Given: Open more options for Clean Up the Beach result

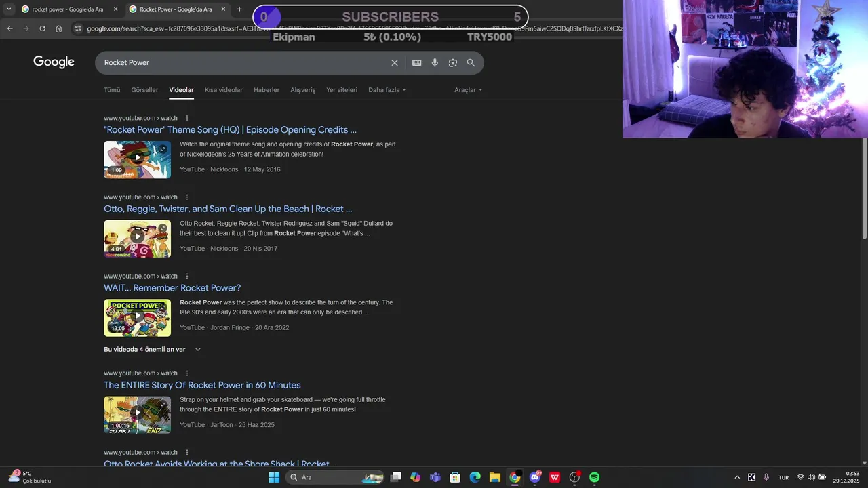Looking at the screenshot, I should tap(187, 197).
